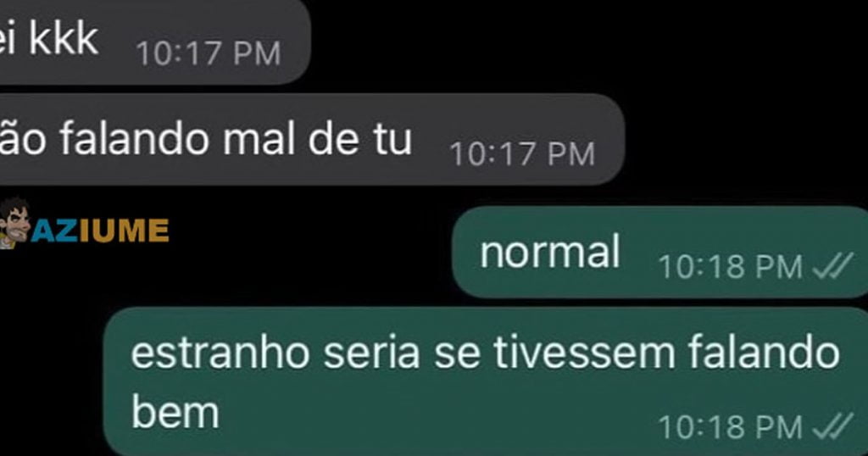The width and height of the screenshot is (868, 456).
Task: Click the 10:18 PM timestamp next to 'bem'
Action: (x=730, y=427)
